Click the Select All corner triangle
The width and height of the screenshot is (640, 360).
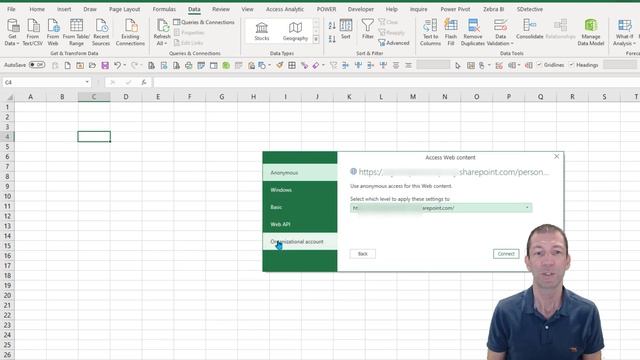(x=9, y=97)
